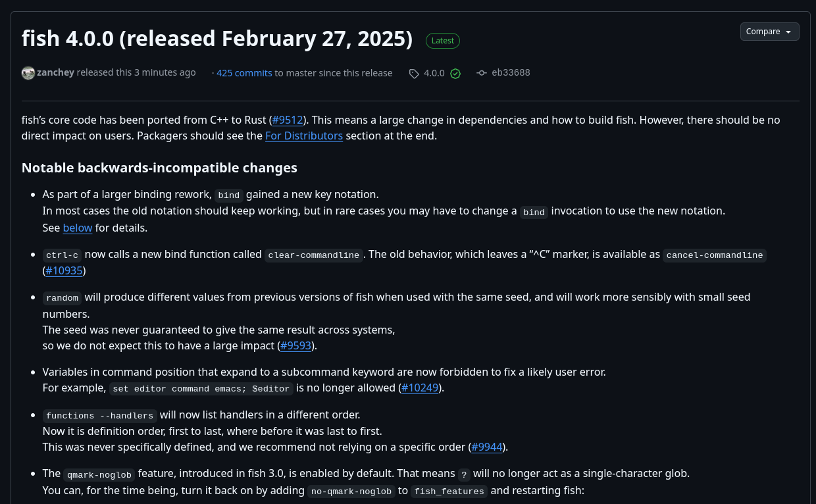The image size is (816, 504).
Task: Open issue #9512 link
Action: pyautogui.click(x=288, y=120)
